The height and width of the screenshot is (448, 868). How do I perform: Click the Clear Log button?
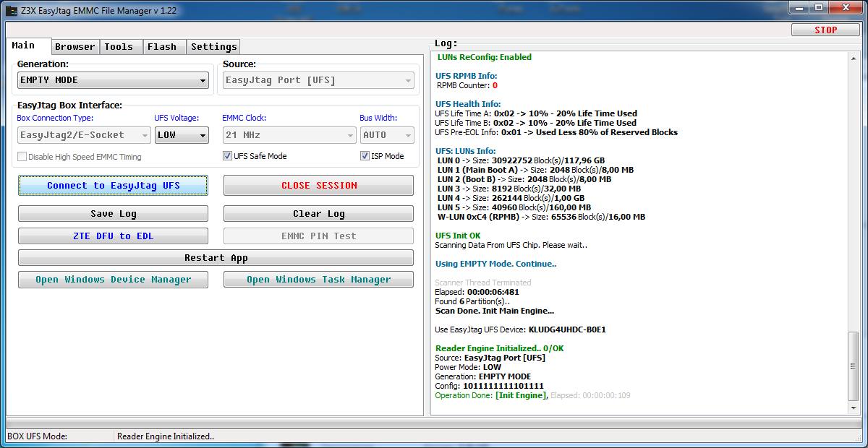tap(318, 214)
